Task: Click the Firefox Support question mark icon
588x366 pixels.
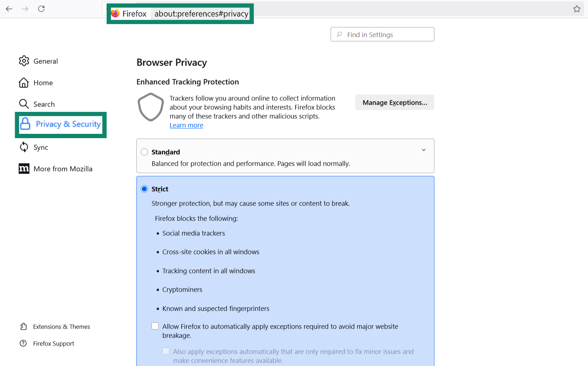Action: [24, 343]
